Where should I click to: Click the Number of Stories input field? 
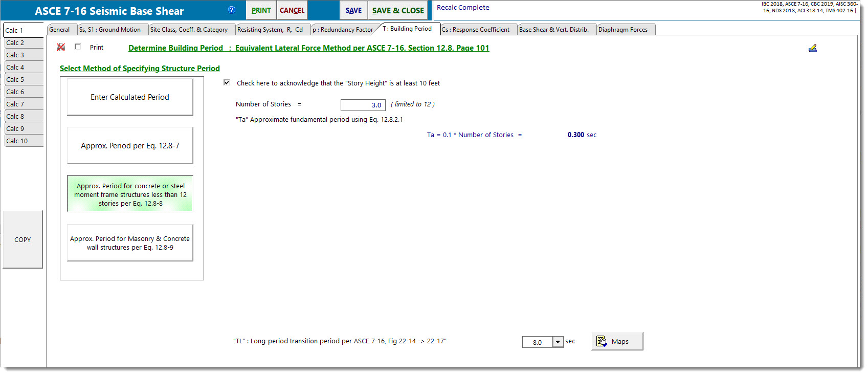pyautogui.click(x=363, y=105)
